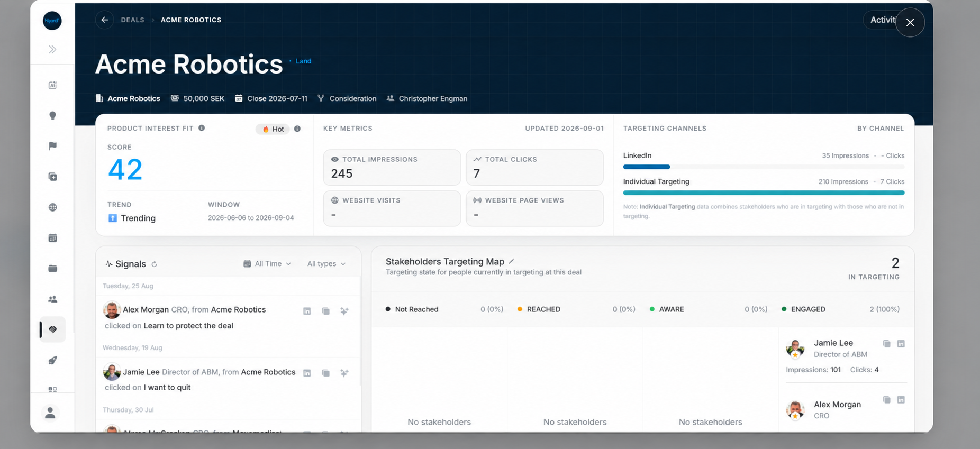The image size is (980, 449).
Task: Copy Alex Morgan's stakeholder card details
Action: coord(887,400)
